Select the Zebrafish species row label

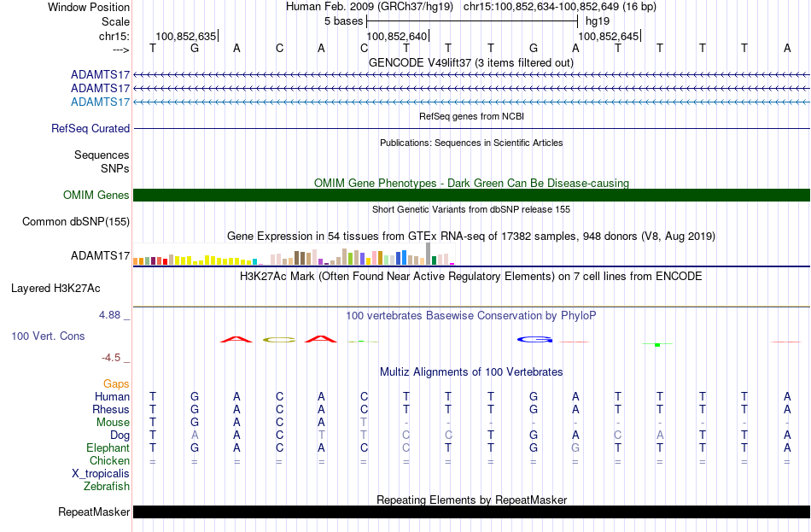107,486
